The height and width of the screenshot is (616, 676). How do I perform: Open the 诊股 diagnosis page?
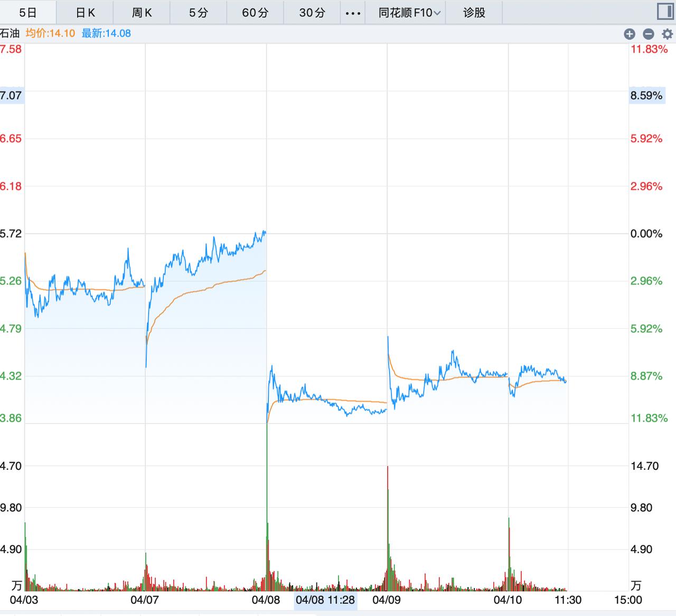click(x=474, y=13)
